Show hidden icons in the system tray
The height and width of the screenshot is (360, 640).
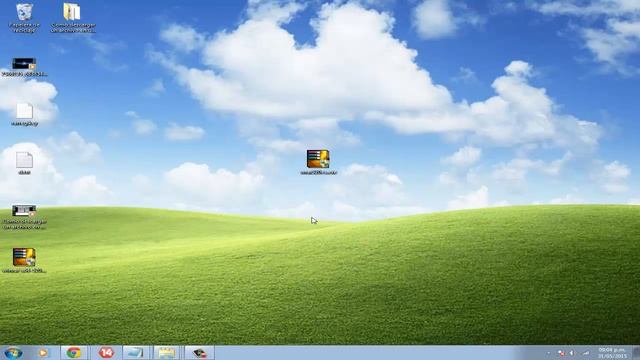549,353
